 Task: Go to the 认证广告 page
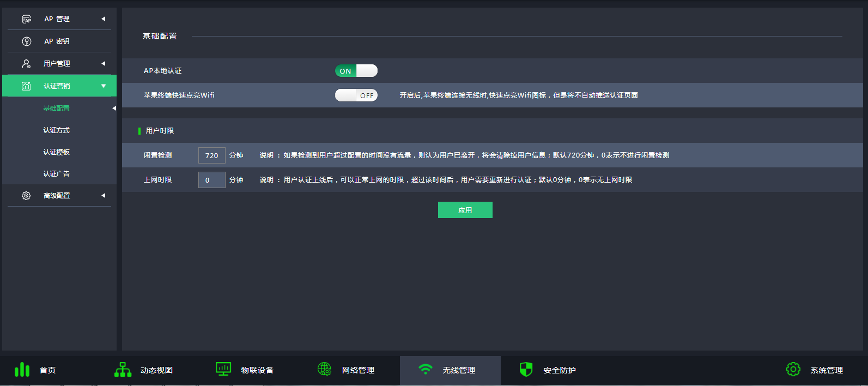(57, 174)
